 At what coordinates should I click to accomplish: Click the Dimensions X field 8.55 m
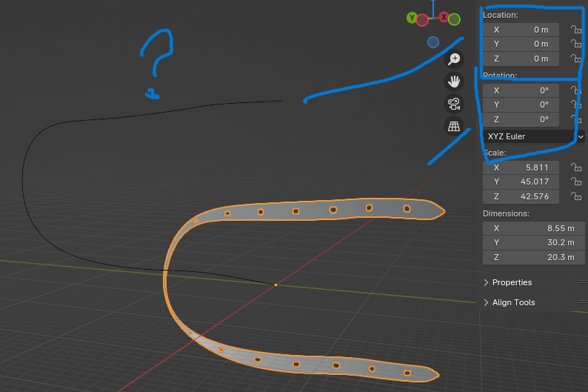534,228
